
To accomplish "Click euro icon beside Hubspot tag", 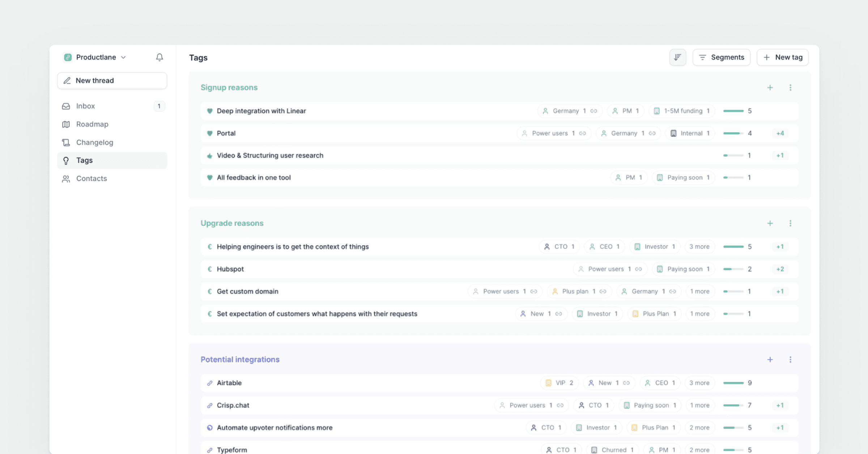I will pyautogui.click(x=210, y=269).
